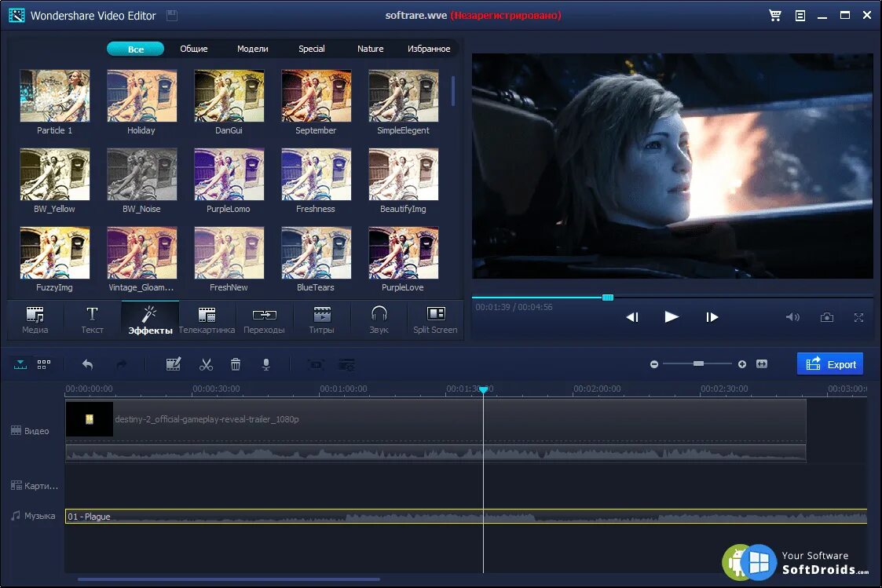Open the Титры (Credits) panel
This screenshot has width=882, height=588.
321,320
